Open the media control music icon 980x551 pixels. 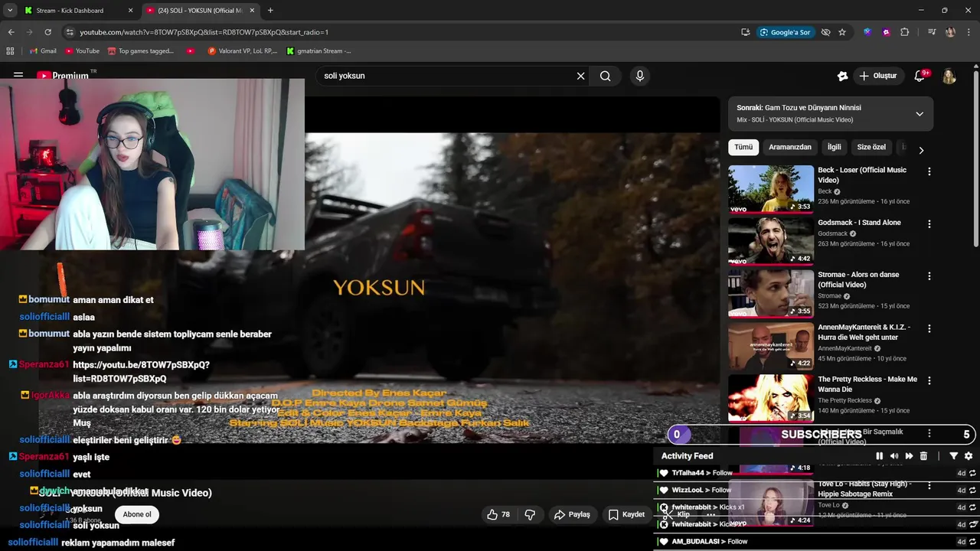(932, 32)
